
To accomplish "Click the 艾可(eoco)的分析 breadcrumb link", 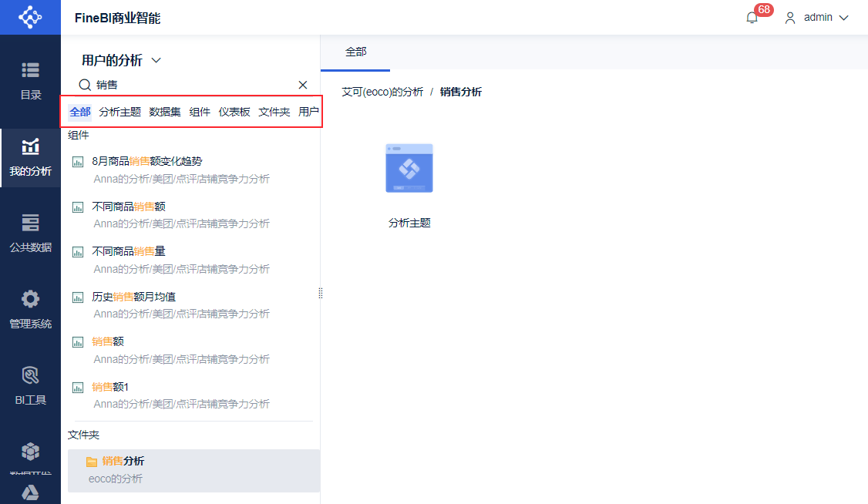I will pos(382,92).
